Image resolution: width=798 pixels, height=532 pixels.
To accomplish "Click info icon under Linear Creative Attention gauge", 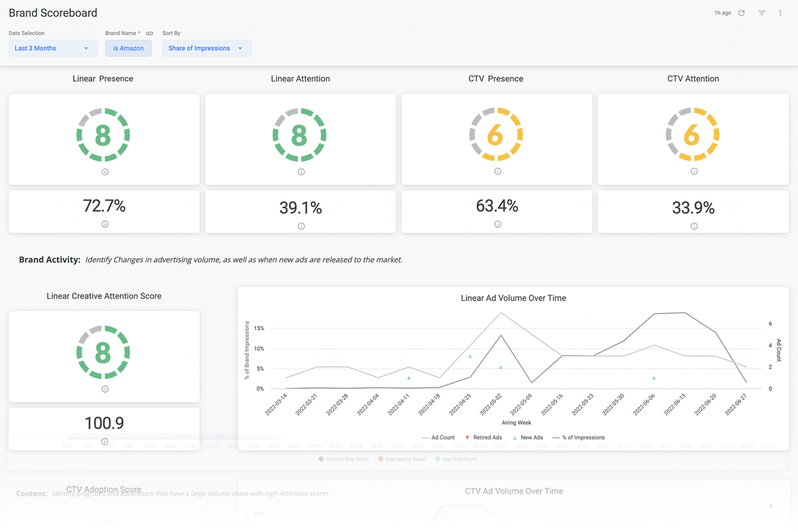I will pos(105,389).
